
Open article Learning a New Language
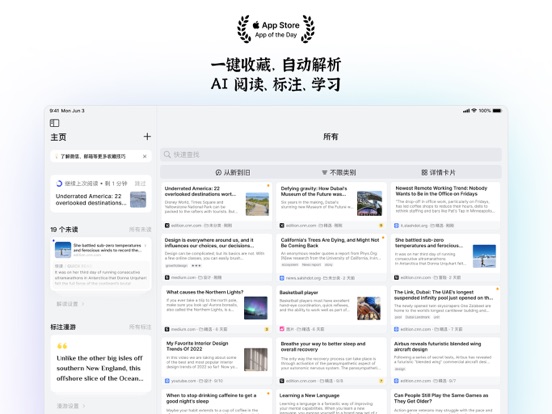[331, 402]
